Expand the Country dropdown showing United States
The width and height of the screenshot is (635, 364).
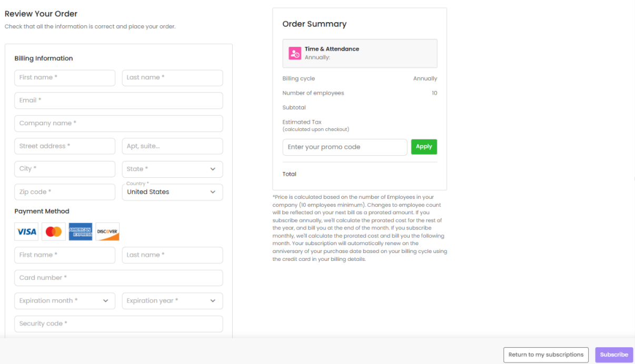coord(172,192)
